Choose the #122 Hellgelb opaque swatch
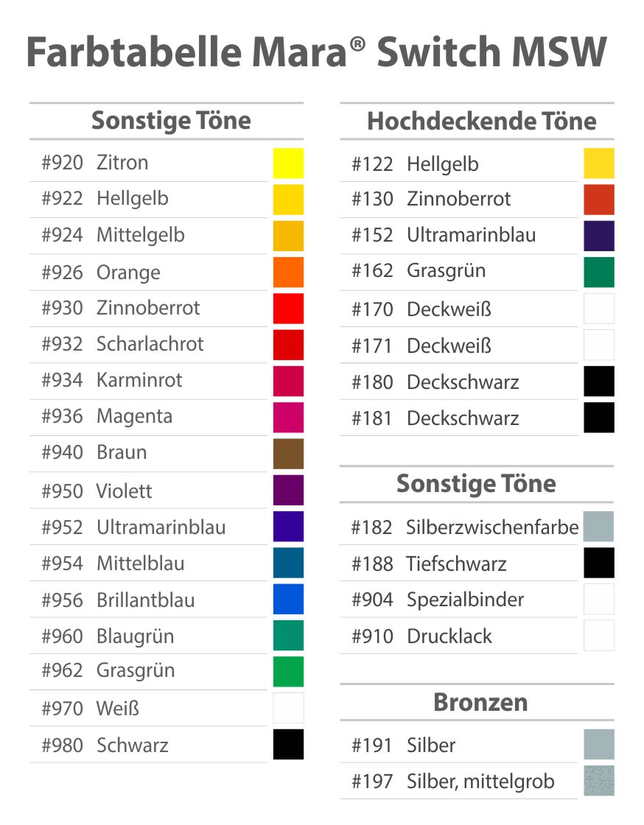The image size is (644, 825). click(599, 163)
